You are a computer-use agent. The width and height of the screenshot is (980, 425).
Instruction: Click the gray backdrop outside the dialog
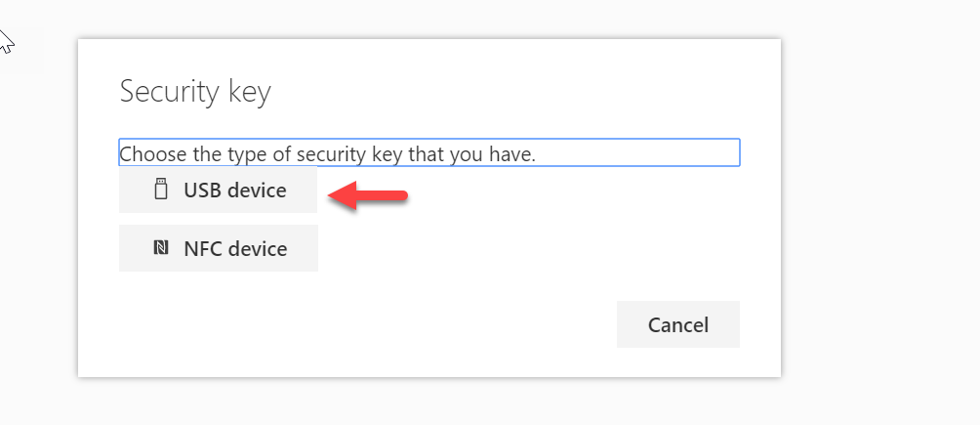875,213
